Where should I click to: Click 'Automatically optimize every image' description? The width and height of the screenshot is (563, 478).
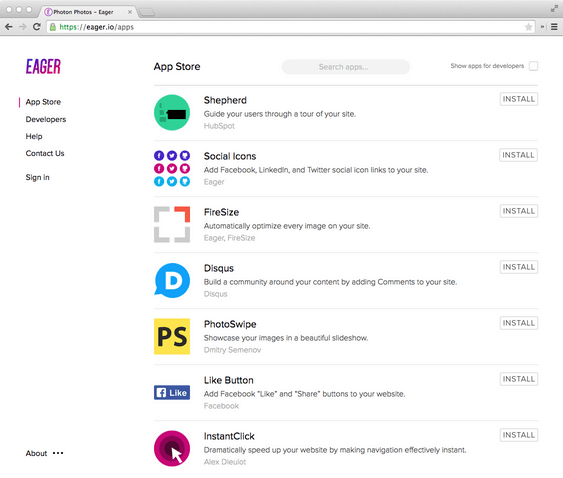tap(287, 226)
